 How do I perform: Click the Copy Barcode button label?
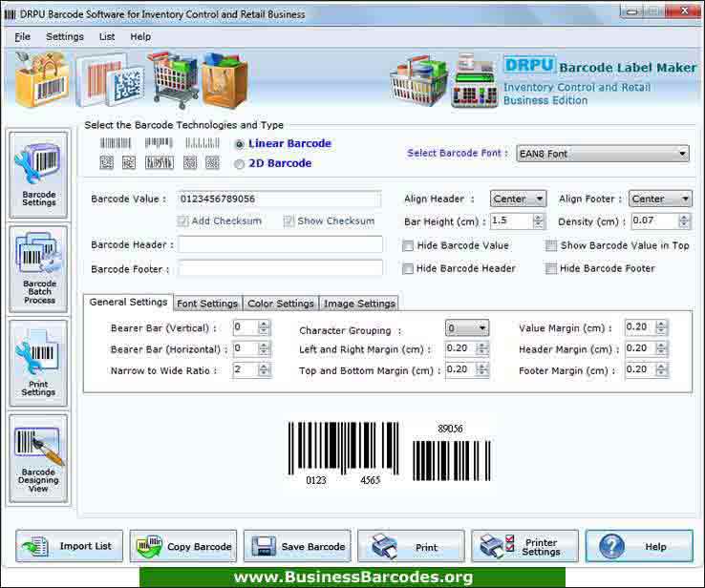[200, 547]
